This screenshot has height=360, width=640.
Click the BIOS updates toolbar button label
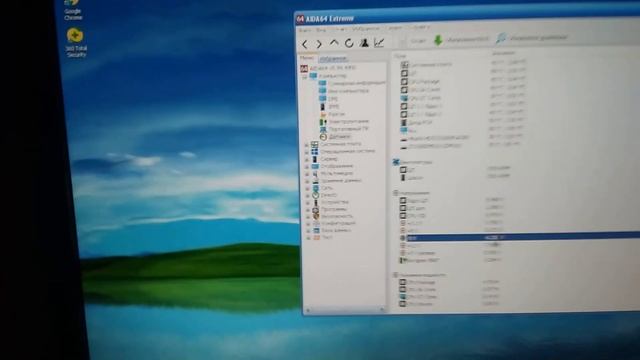468,39
